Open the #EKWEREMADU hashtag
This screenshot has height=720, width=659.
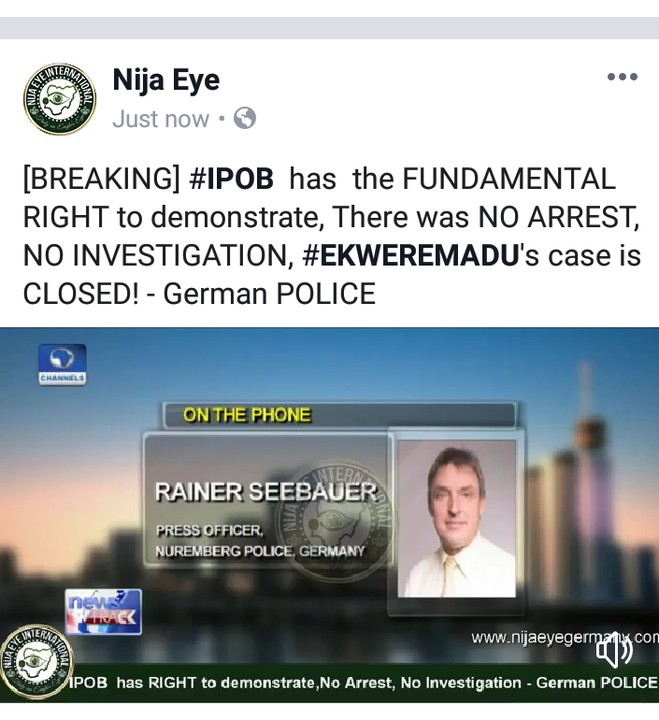point(411,255)
